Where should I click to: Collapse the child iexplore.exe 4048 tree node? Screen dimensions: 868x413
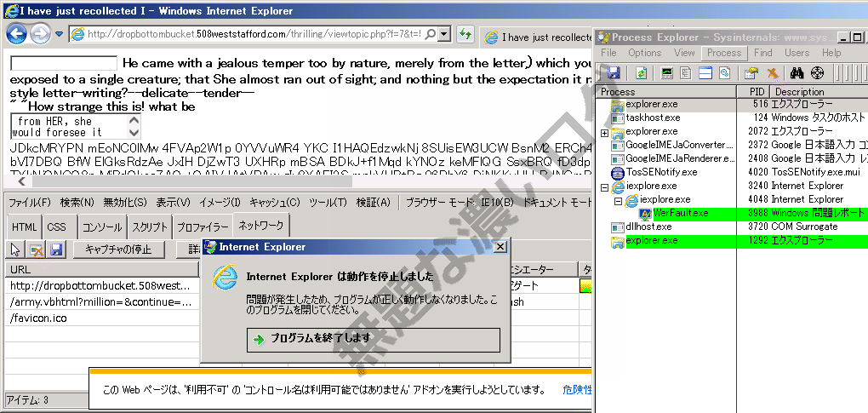pos(618,200)
